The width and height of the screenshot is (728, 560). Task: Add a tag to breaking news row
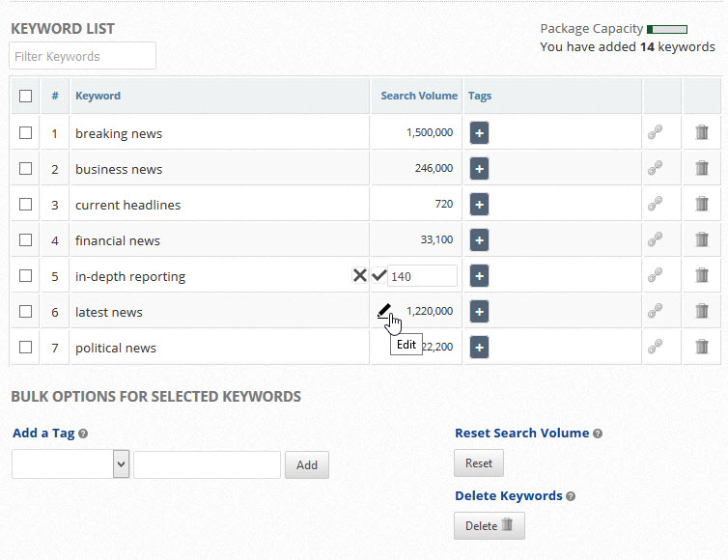pyautogui.click(x=479, y=133)
